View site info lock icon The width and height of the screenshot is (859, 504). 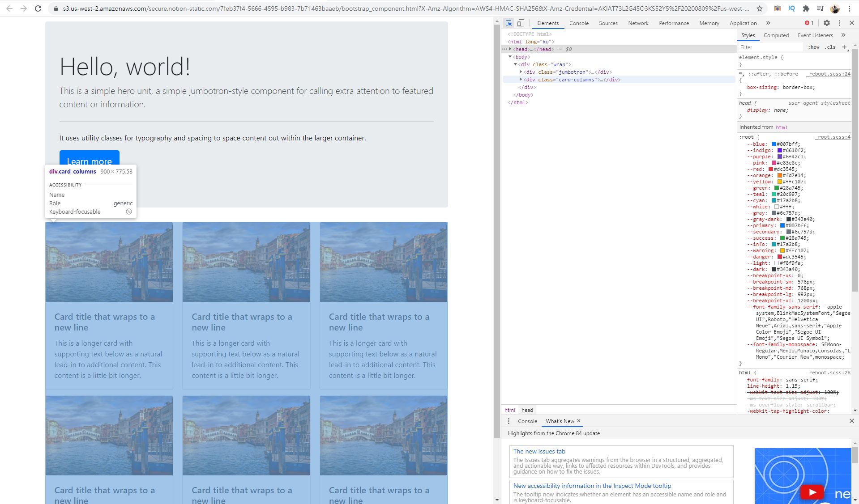pyautogui.click(x=56, y=8)
